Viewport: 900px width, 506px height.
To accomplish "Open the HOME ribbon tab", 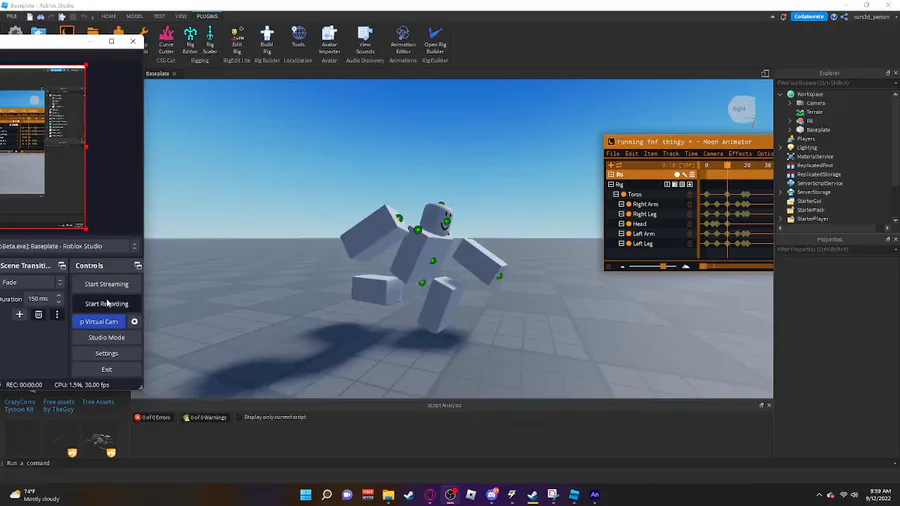I will pyautogui.click(x=108, y=17).
